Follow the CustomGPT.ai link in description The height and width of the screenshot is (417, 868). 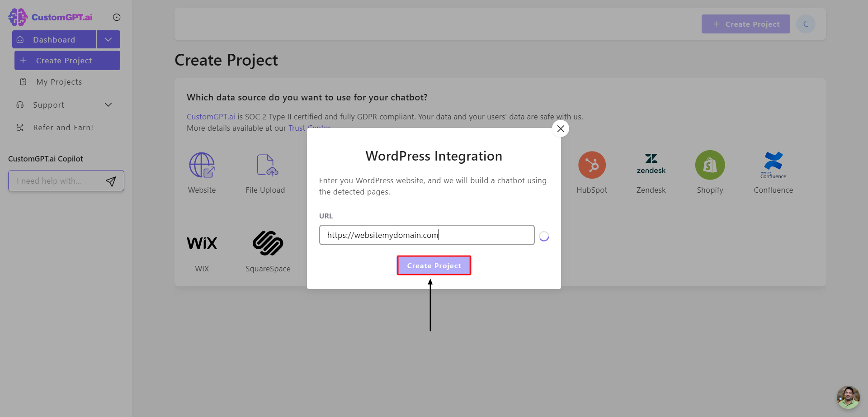211,117
